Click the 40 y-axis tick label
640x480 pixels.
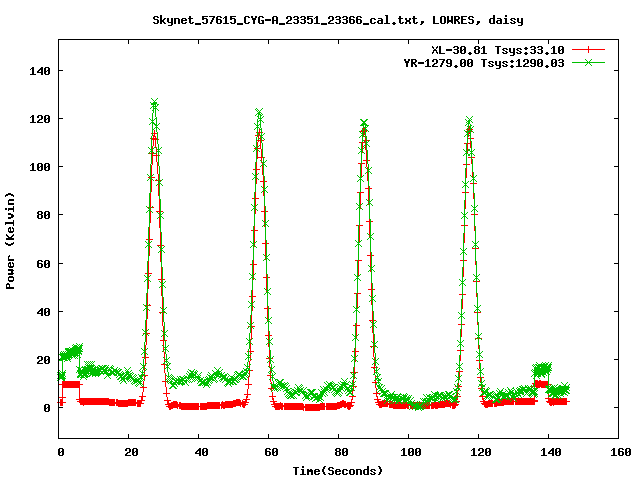(x=44, y=312)
